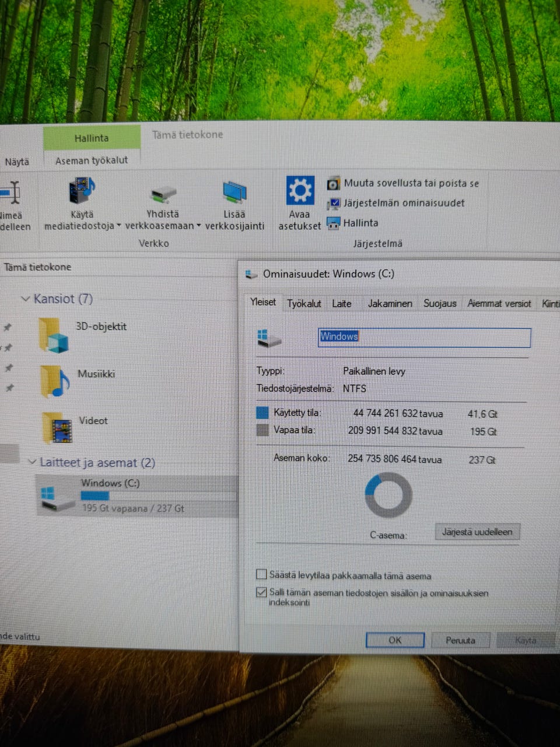Click the drive icon in properties title bar

tap(251, 274)
